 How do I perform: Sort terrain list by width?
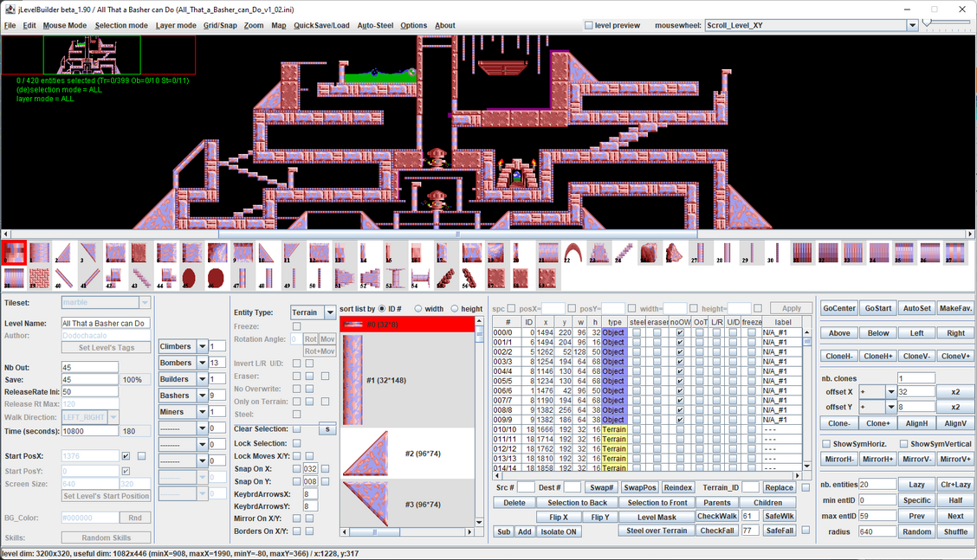(x=418, y=309)
